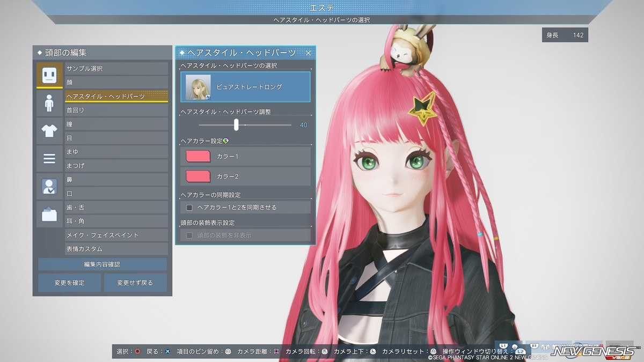Open the 顔 menu entry

pos(116,83)
